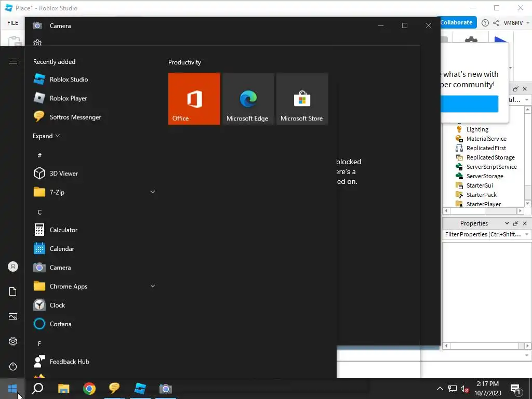Open Clock app
The width and height of the screenshot is (532, 399).
[x=94, y=305]
